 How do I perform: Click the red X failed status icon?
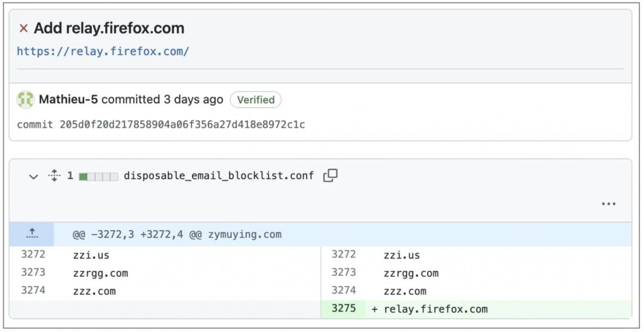pyautogui.click(x=24, y=28)
